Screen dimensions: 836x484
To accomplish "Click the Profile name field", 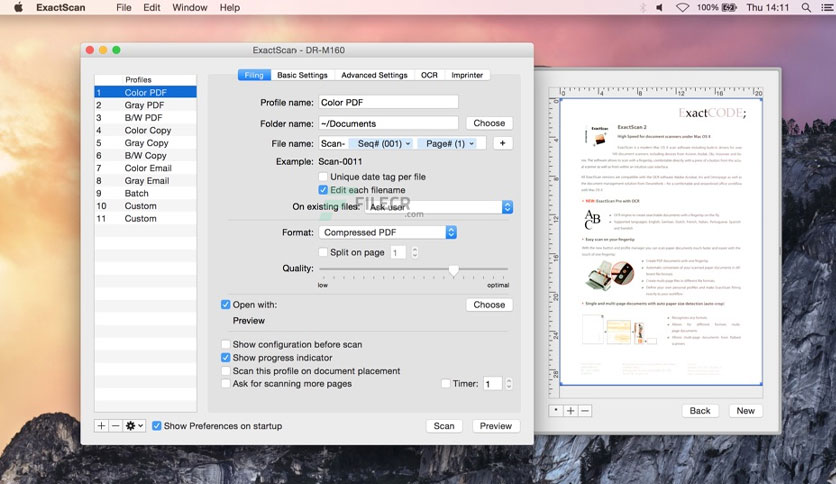I will point(388,102).
